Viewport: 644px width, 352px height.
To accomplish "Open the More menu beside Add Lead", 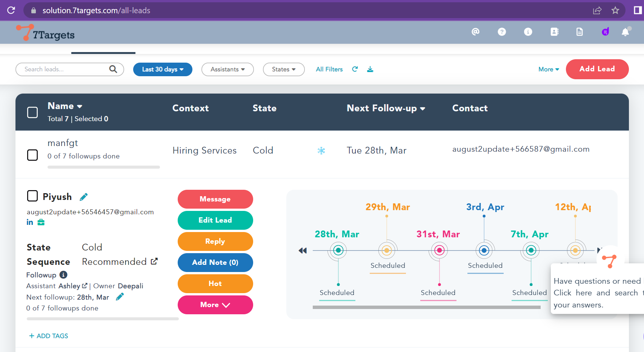I will tap(548, 69).
